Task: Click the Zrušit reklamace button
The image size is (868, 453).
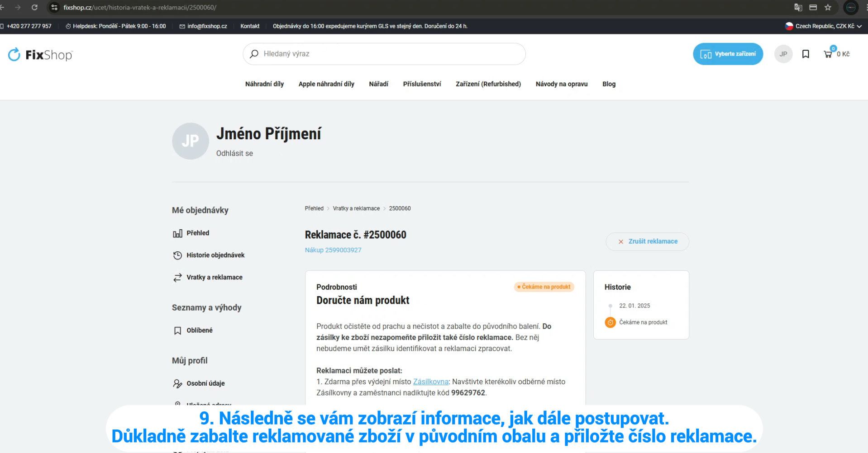Action: tap(647, 241)
